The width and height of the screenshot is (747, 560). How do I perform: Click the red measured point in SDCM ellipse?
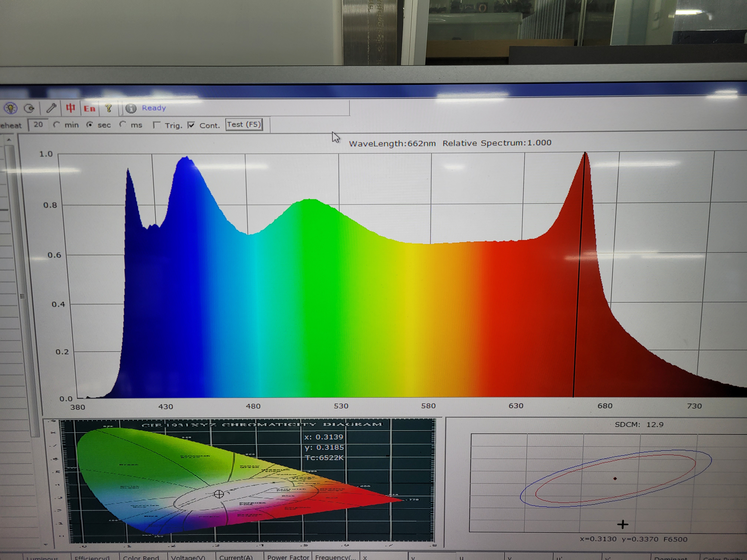(x=615, y=478)
